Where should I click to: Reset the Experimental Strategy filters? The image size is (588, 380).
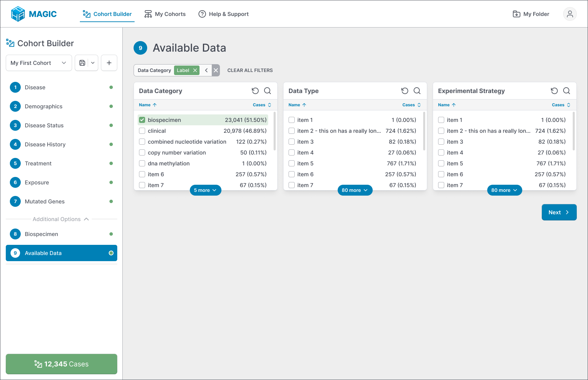coord(554,91)
